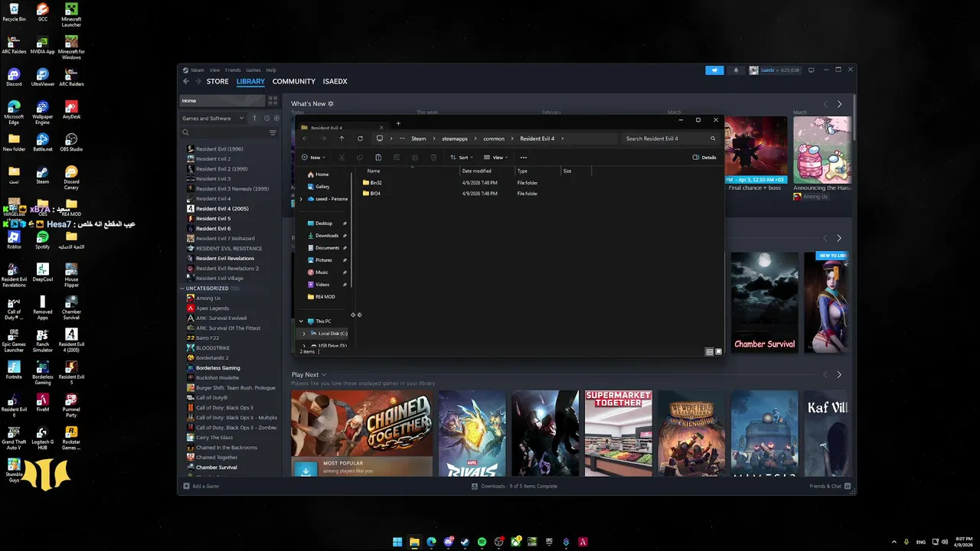
Task: Open the Battle.net desktop shortcut
Action: [x=43, y=142]
